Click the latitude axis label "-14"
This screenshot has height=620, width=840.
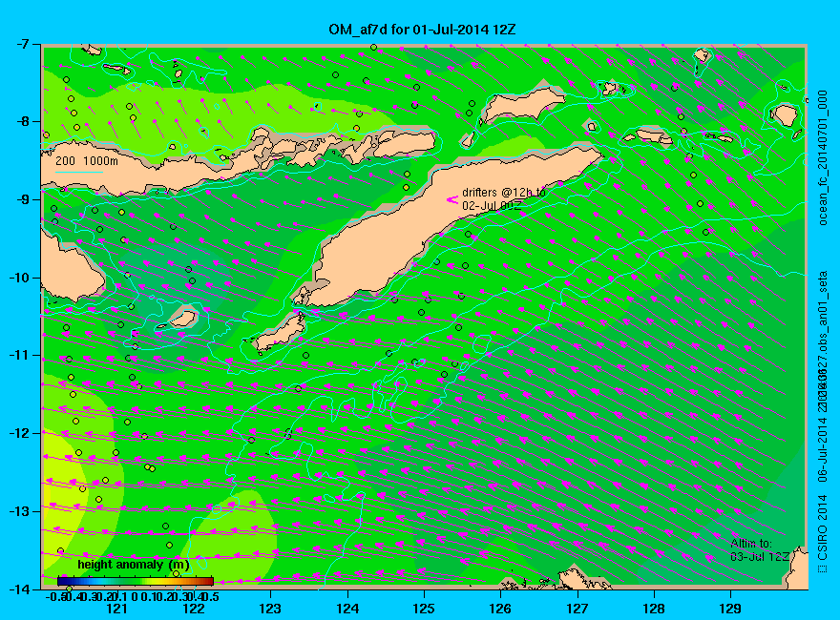tap(19, 589)
